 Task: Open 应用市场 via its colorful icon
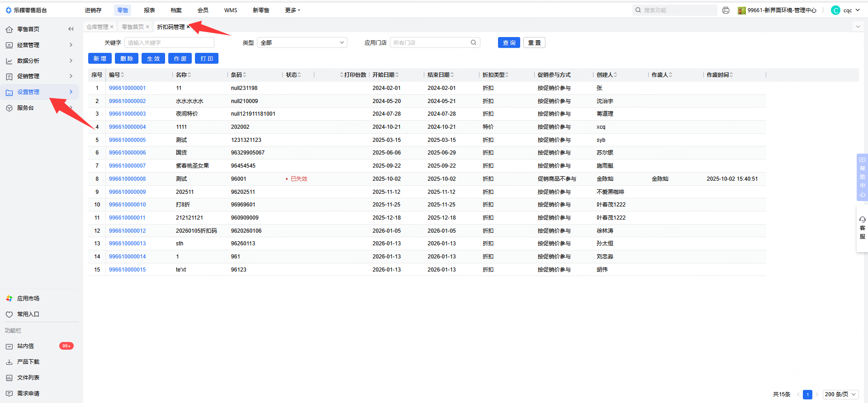tap(9, 299)
